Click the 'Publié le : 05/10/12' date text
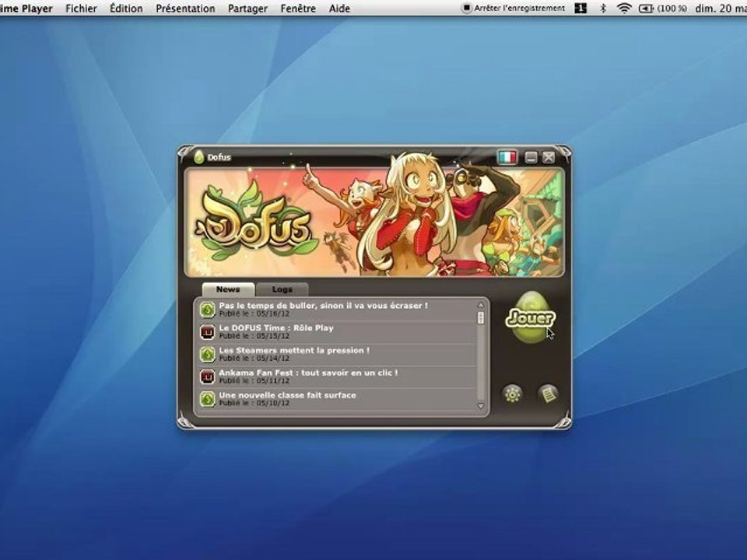 254,403
